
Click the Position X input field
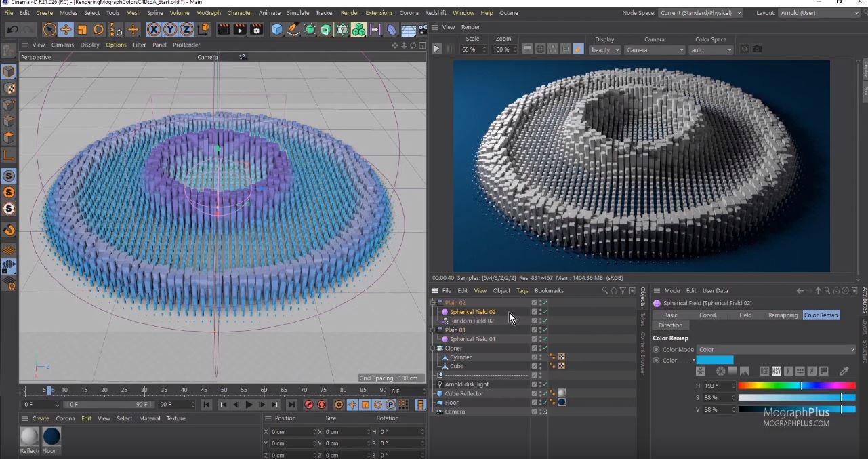(x=293, y=432)
